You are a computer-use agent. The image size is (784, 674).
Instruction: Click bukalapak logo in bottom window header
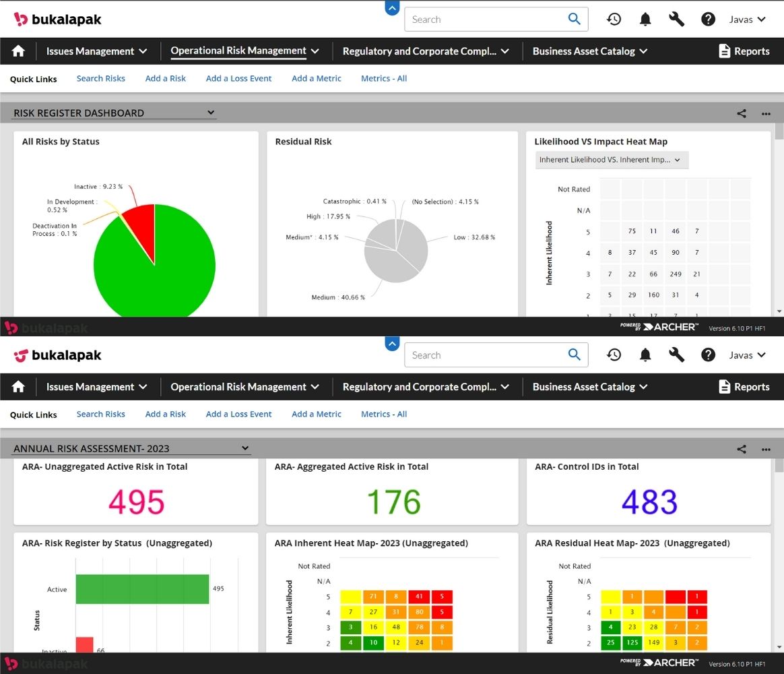(57, 355)
